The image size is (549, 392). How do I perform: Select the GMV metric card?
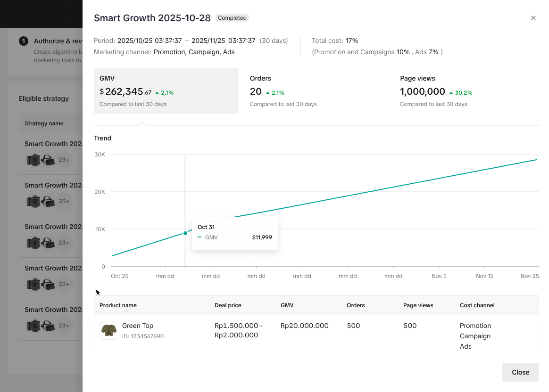coord(166,91)
